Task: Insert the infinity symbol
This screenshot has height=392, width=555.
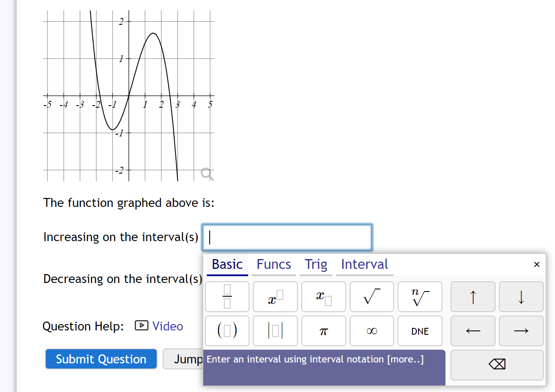Action: click(x=371, y=330)
